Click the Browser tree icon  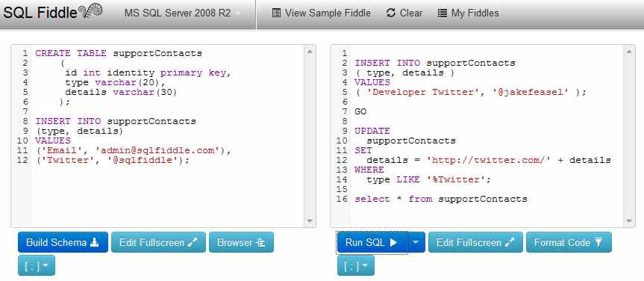[260, 242]
